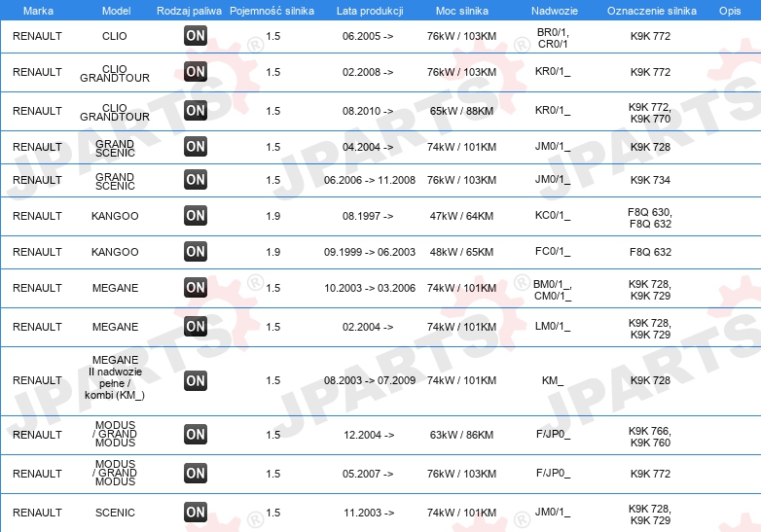761x532 pixels.
Task: Click ON icon for Grand Scenic K9K 734
Action: [x=196, y=179]
